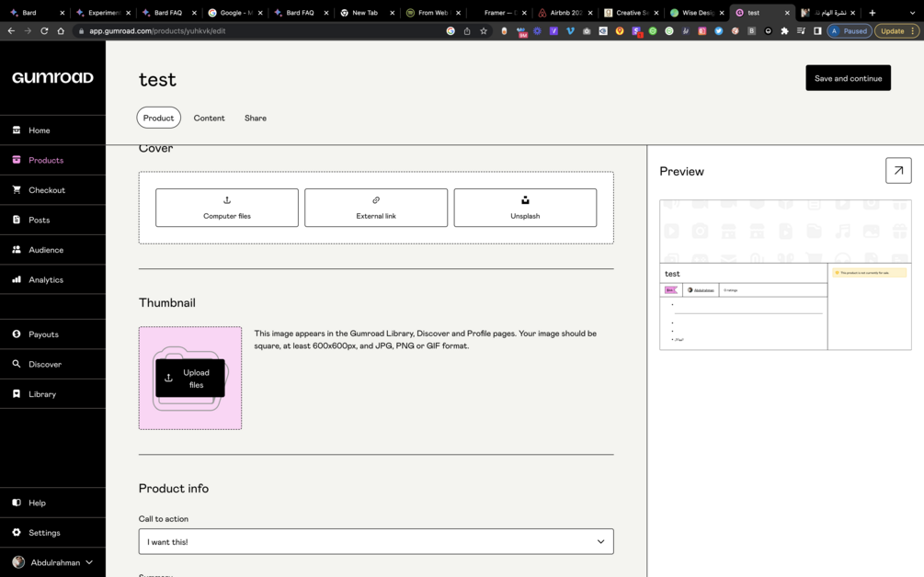Click the Paused profile button
The height and width of the screenshot is (577, 924).
(x=850, y=30)
